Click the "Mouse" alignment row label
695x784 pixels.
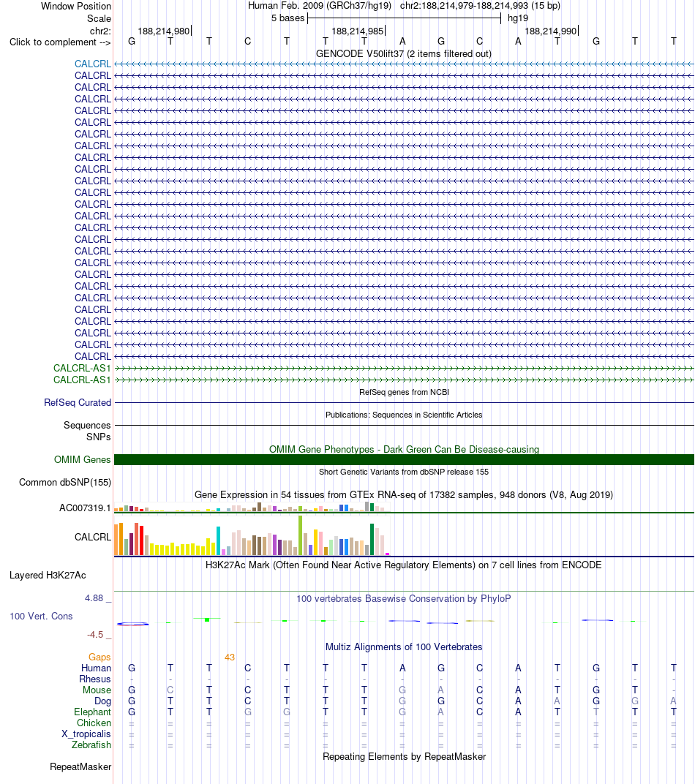tap(97, 690)
